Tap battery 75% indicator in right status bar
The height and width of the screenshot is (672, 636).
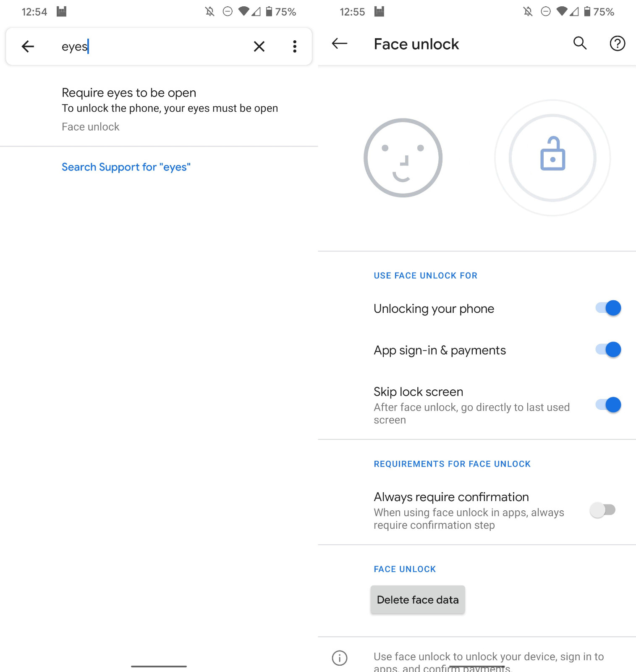click(599, 12)
